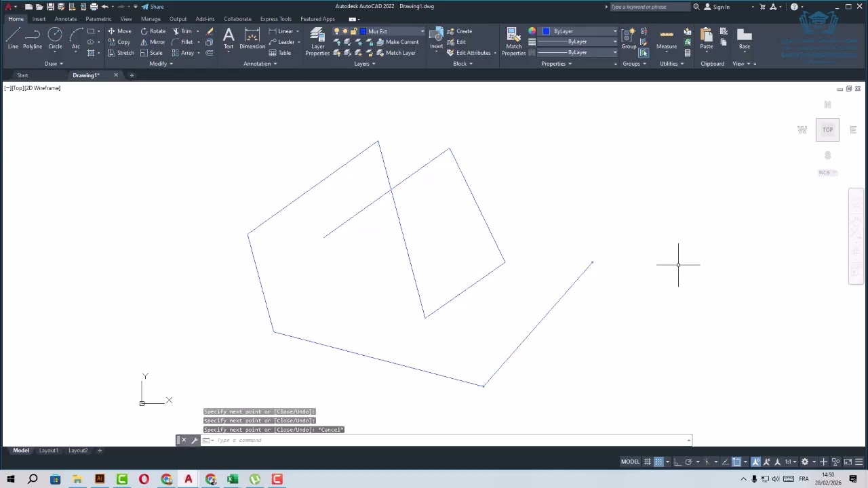This screenshot has width=868, height=488.
Task: Activate the Rotate command
Action: click(x=153, y=31)
